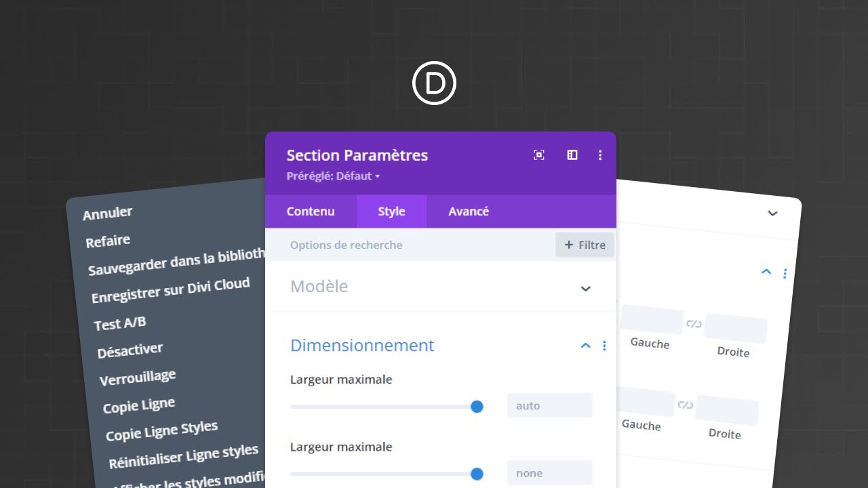Click the first Largeur maximale slider handle

pyautogui.click(x=477, y=407)
